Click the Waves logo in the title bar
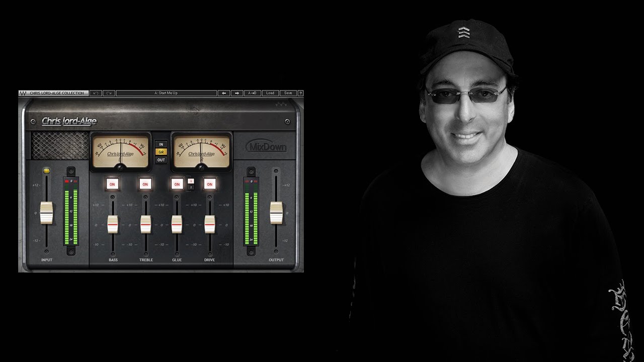 pyautogui.click(x=23, y=93)
